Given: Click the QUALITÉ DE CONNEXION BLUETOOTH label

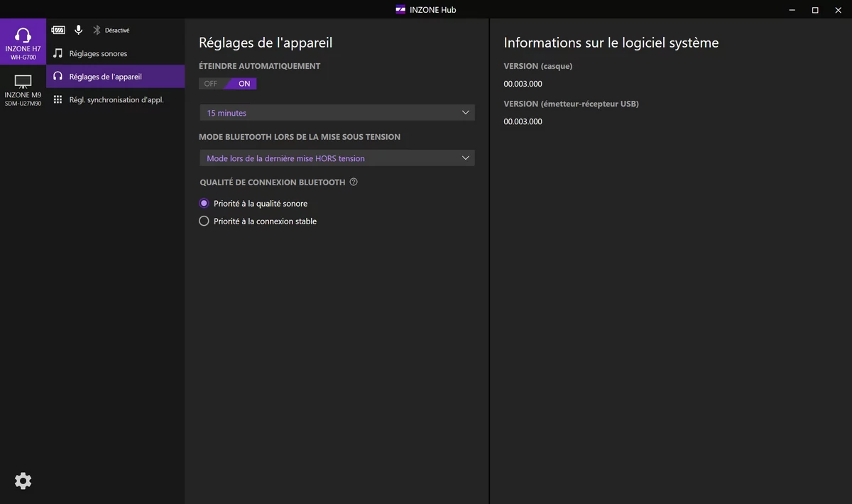Looking at the screenshot, I should [273, 182].
